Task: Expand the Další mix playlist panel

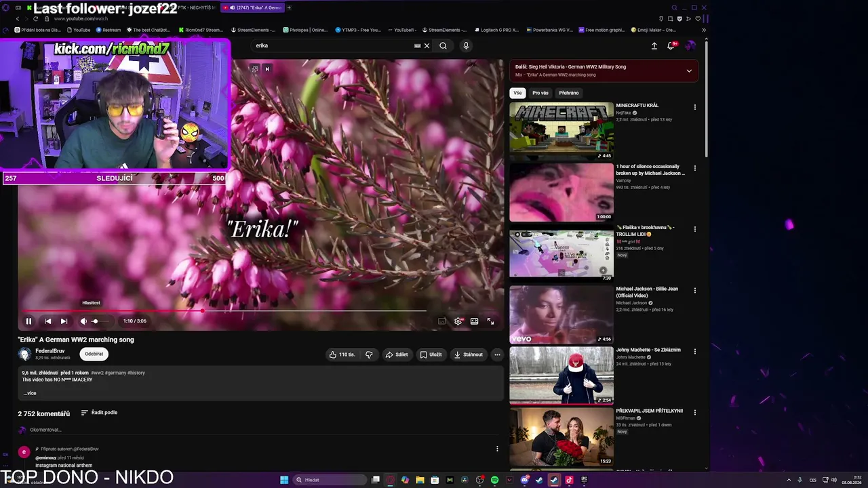Action: click(x=689, y=70)
